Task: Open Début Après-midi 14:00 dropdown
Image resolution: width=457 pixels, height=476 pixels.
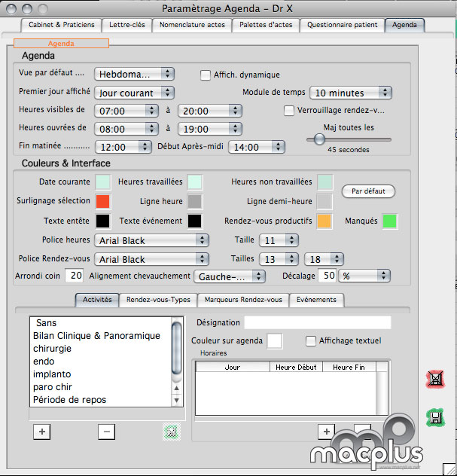Action: 257,147
